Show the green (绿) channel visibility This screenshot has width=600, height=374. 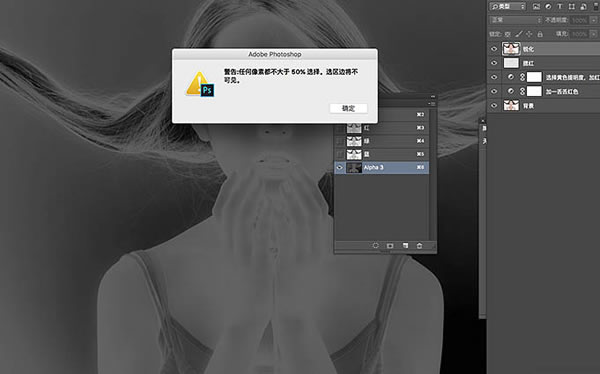tap(339, 141)
